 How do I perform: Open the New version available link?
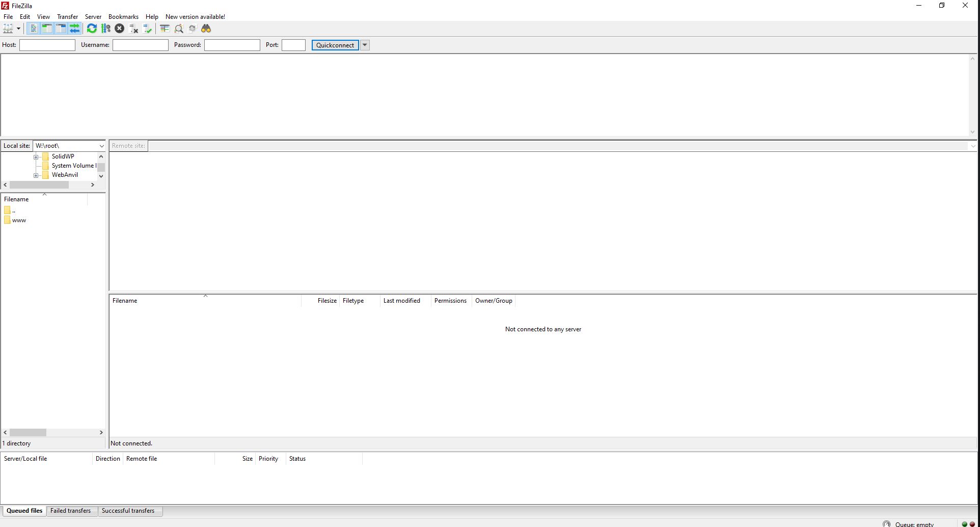(195, 16)
